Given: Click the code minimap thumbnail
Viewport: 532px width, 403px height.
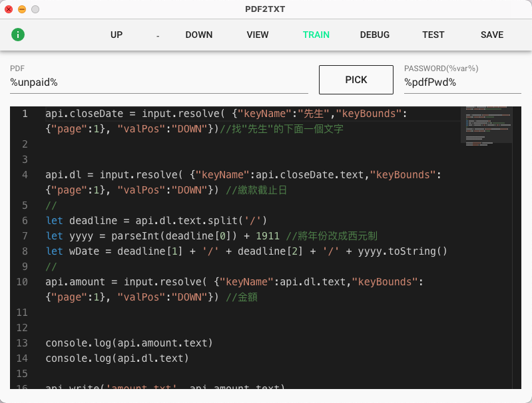Looking at the screenshot, I should click(x=486, y=124).
